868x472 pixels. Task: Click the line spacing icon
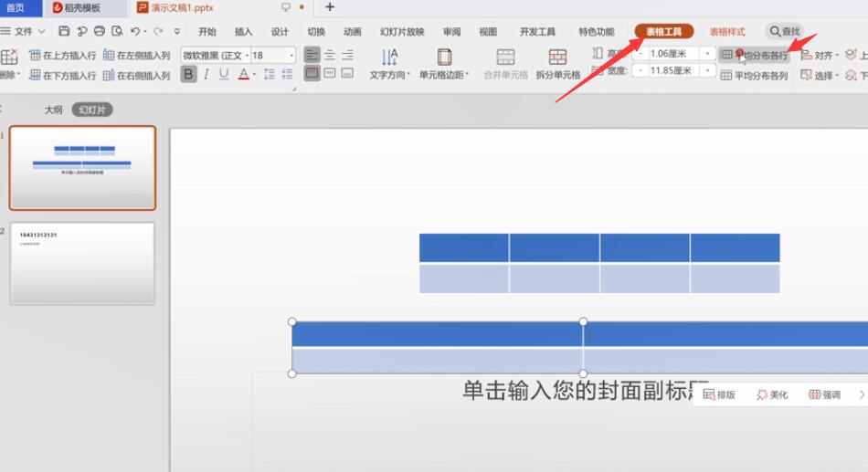(270, 74)
